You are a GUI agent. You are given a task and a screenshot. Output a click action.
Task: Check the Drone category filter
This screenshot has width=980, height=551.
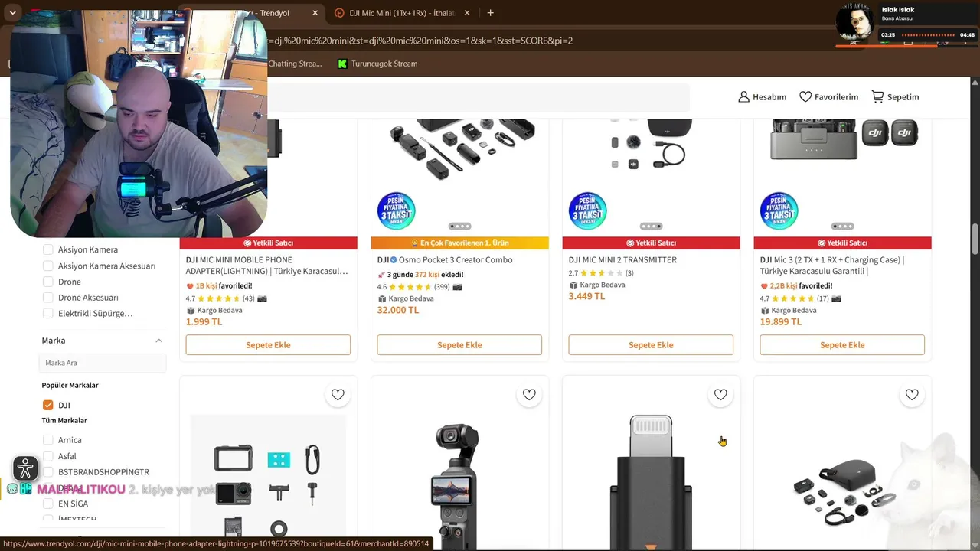48,282
